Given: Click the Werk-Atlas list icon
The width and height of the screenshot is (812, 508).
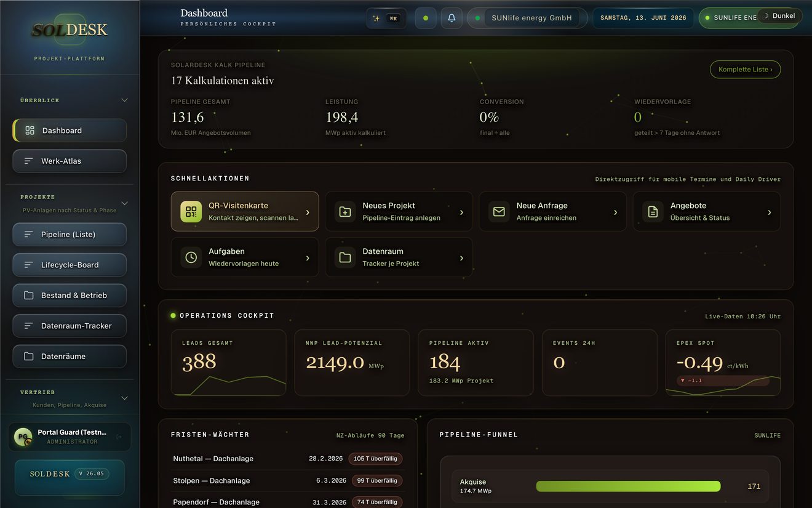Looking at the screenshot, I should (28, 161).
